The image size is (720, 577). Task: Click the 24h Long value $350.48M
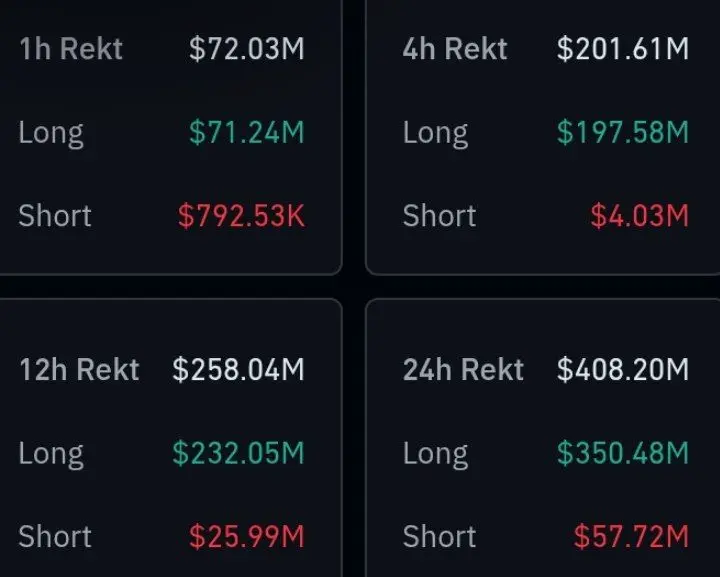click(623, 453)
